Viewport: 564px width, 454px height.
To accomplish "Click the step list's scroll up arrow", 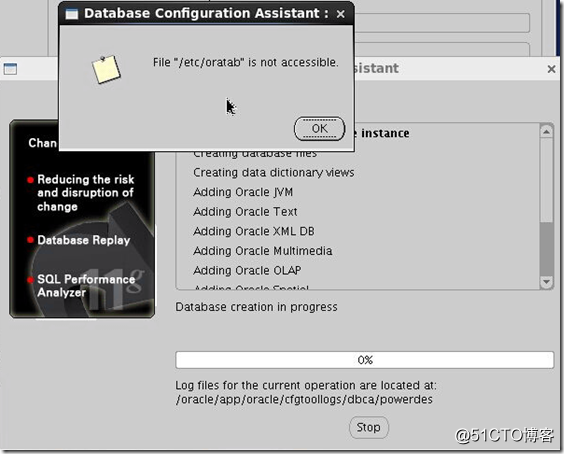I will [x=546, y=132].
